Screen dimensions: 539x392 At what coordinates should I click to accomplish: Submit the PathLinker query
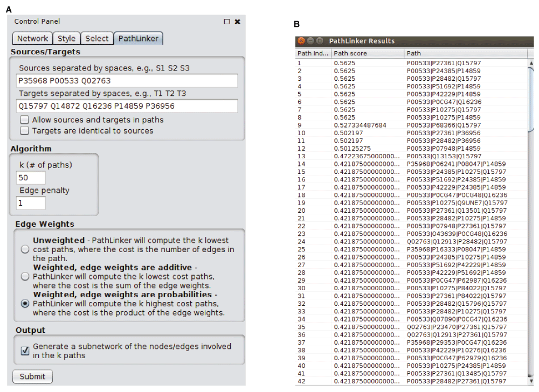[32, 376]
